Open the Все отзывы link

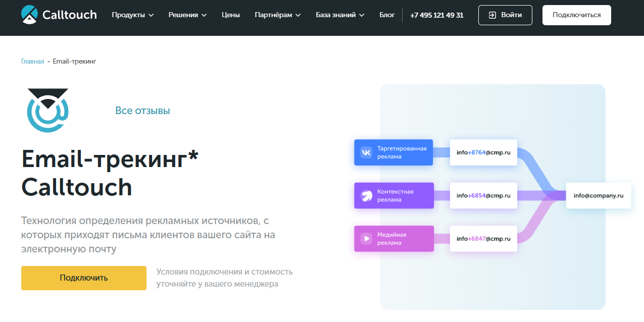coord(142,111)
